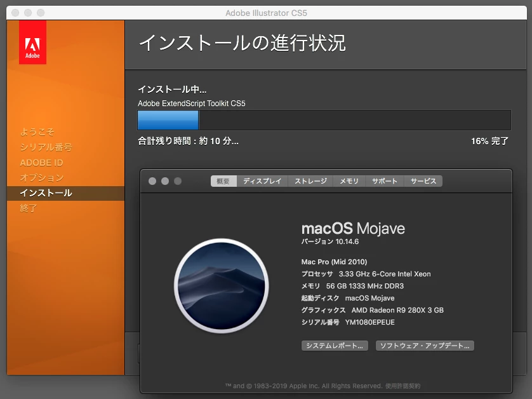The width and height of the screenshot is (532, 399).
Task: Switch to the 概要 tab
Action: tap(223, 181)
